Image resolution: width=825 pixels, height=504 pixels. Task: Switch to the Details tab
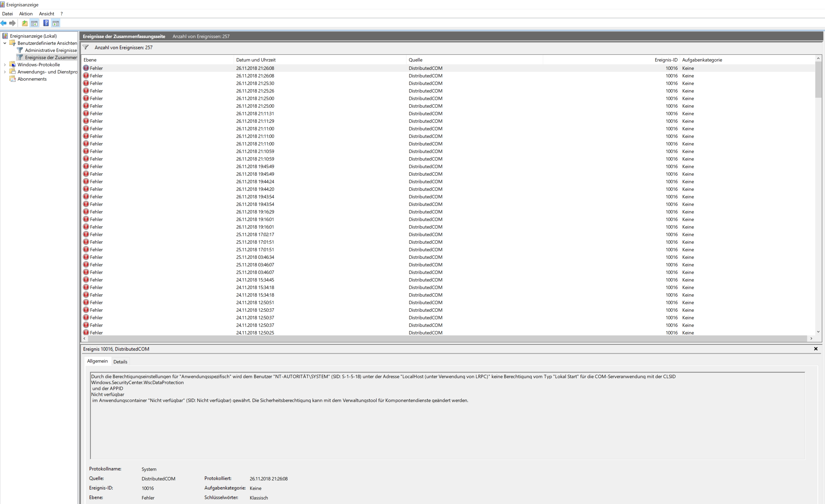click(x=120, y=362)
